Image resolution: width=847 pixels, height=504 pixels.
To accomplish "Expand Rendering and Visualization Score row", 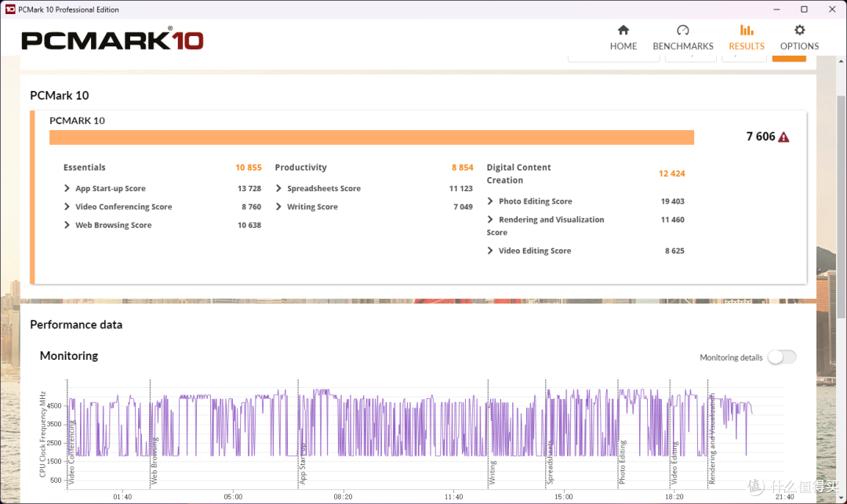I will [490, 219].
